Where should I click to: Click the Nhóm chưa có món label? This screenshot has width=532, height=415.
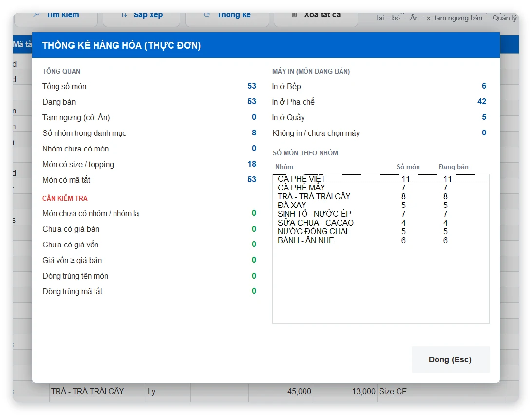tap(76, 149)
